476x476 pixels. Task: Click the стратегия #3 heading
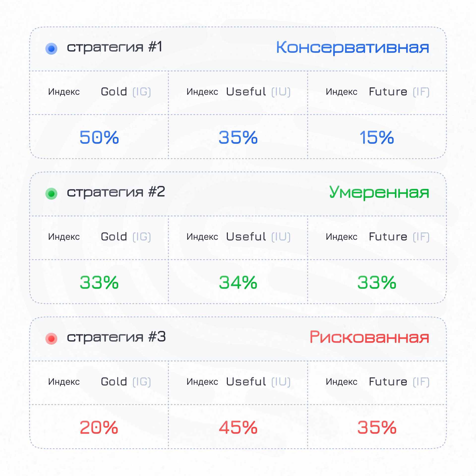[x=116, y=337]
